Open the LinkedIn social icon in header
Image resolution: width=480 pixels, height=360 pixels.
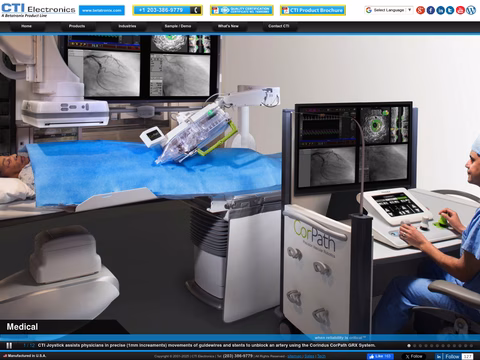point(440,10)
